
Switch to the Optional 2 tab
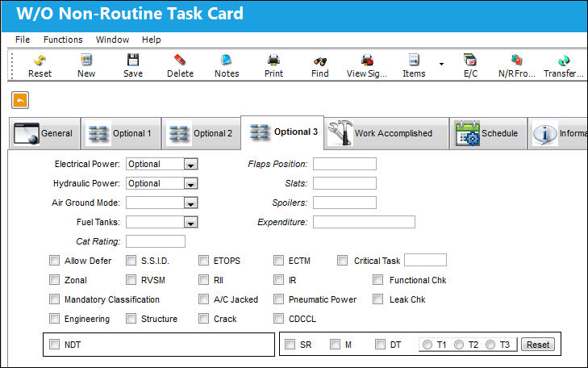click(x=202, y=133)
